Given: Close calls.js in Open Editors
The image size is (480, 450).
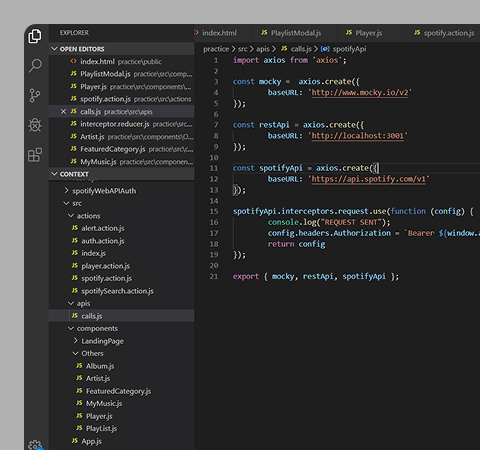Looking at the screenshot, I should pos(63,111).
